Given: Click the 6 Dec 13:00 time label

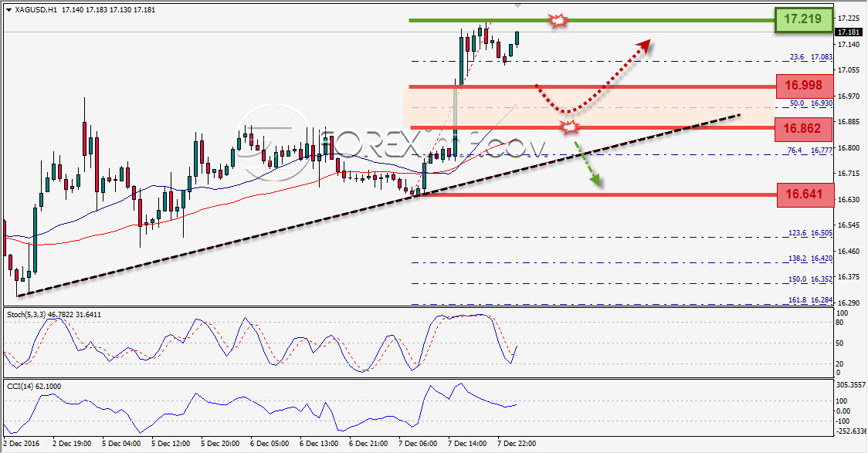Looking at the screenshot, I should pos(319,444).
